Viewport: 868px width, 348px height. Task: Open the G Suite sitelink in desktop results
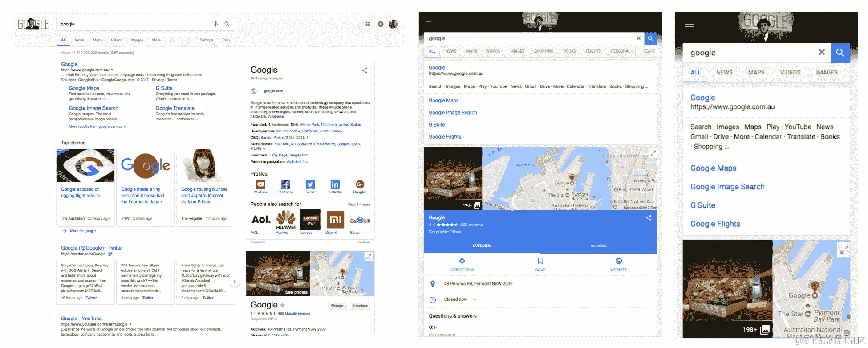164,88
